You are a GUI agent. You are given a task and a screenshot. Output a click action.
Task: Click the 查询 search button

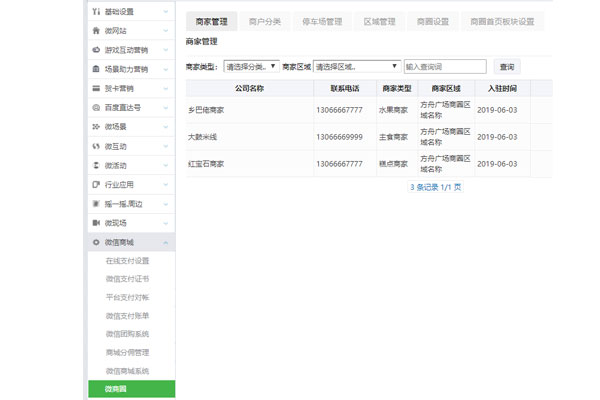click(507, 67)
